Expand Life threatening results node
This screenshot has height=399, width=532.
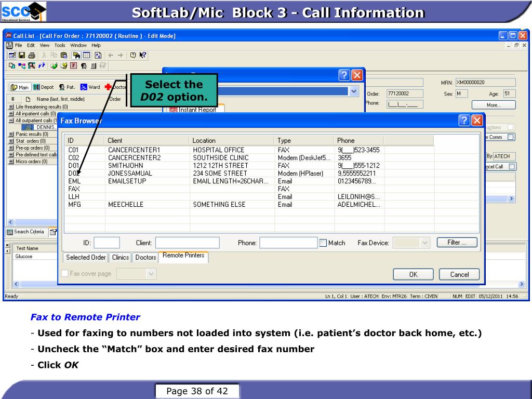(11, 107)
